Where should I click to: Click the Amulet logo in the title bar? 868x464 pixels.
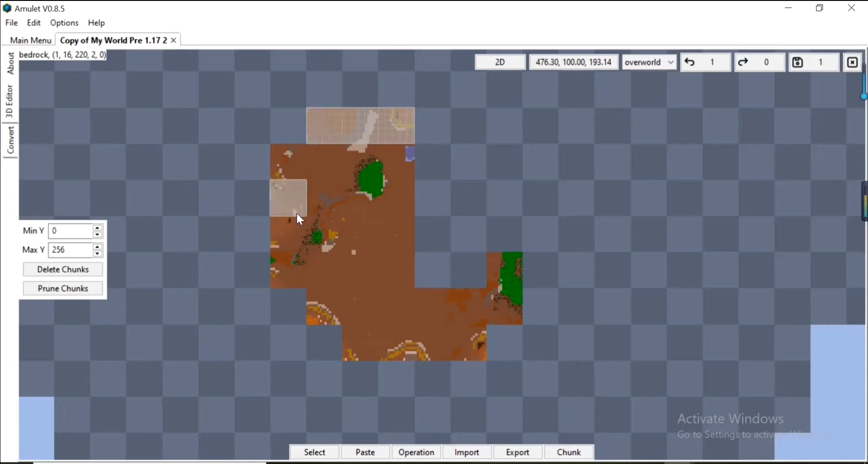click(7, 8)
